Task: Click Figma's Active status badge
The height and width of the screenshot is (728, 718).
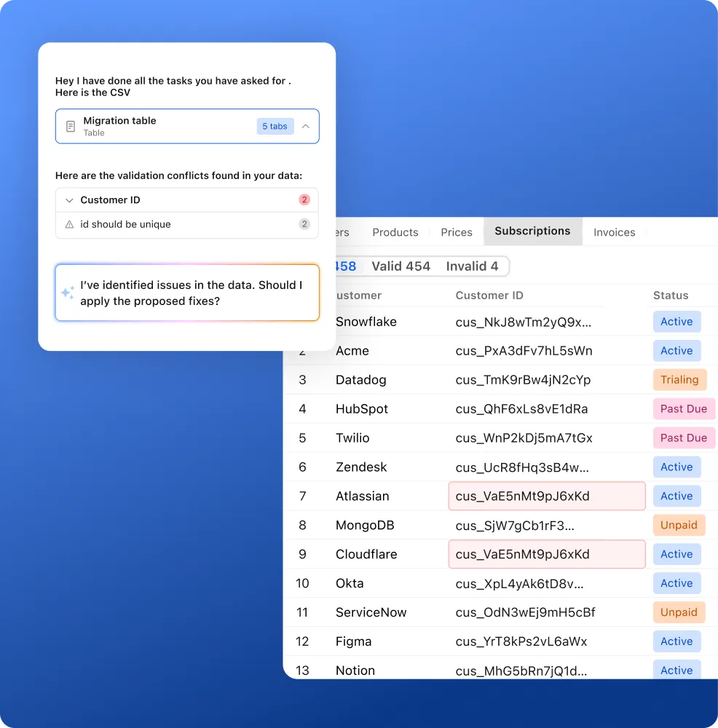Action: 676,641
